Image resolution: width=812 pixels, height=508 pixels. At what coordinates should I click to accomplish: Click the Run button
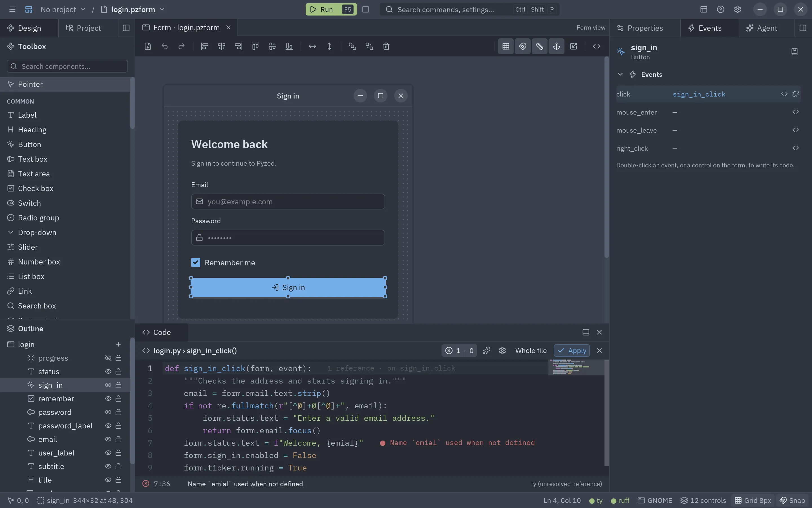coord(331,9)
